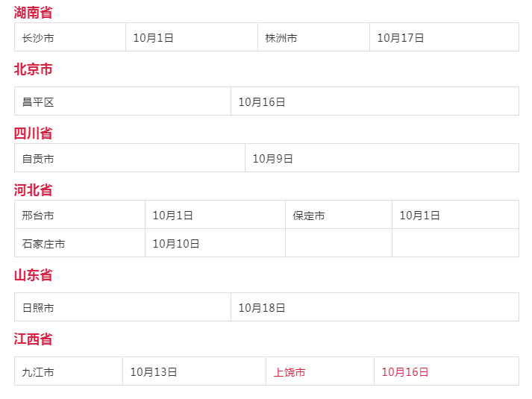The width and height of the screenshot is (532, 399).
Task: Click the 保定市 cell
Action: click(339, 215)
